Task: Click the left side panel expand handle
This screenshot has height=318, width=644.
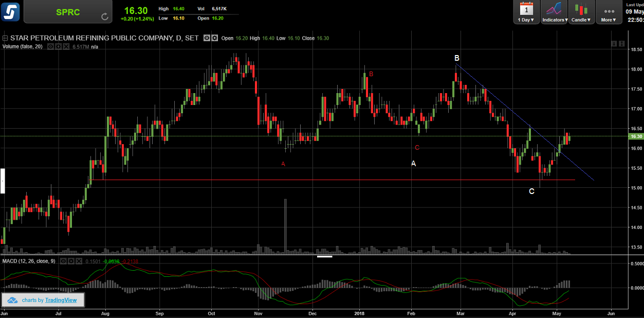Action: [2, 181]
